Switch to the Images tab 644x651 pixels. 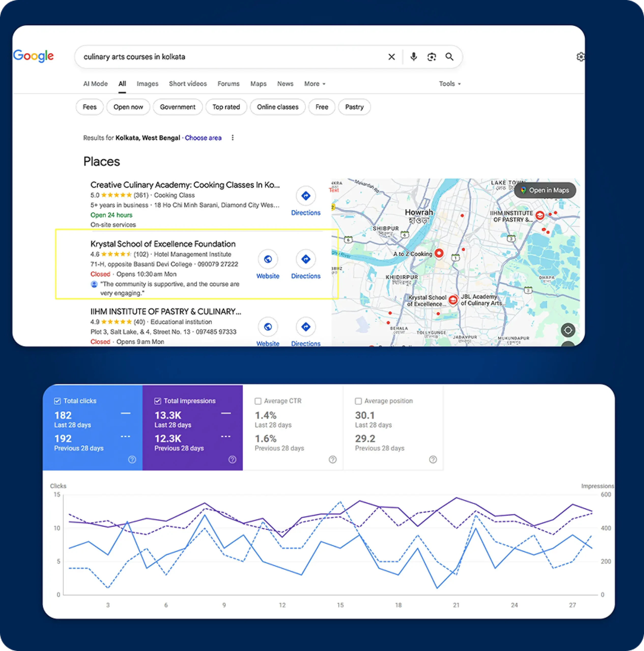click(147, 84)
